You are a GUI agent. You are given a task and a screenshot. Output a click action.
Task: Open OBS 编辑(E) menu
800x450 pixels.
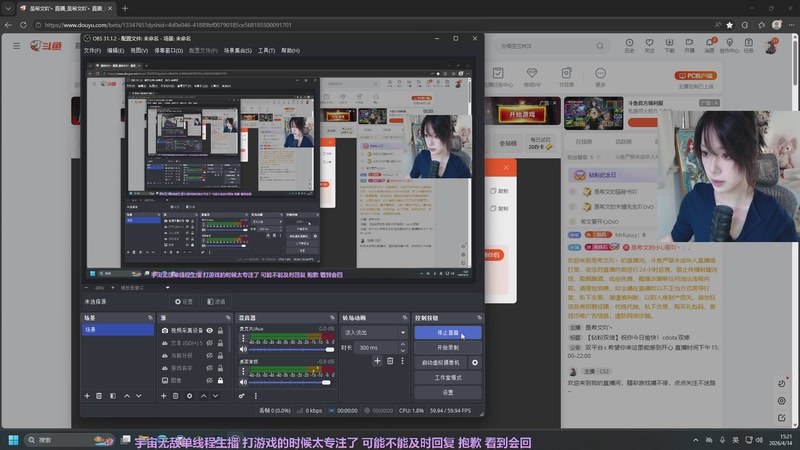tap(115, 51)
